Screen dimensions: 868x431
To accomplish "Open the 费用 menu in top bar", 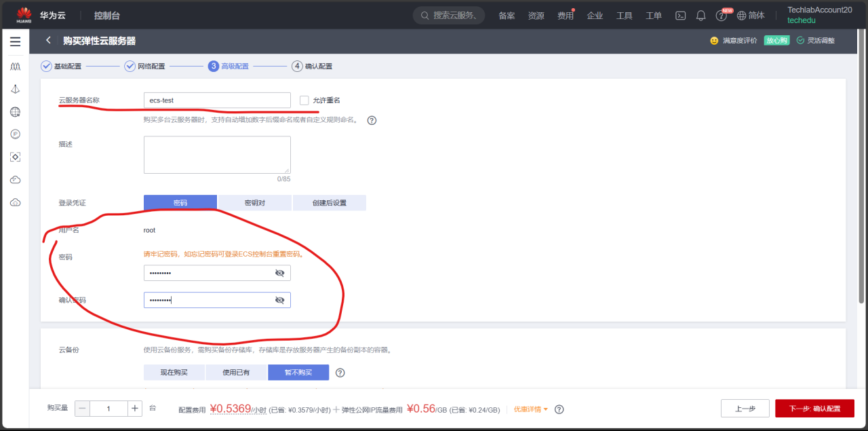I will coord(565,15).
